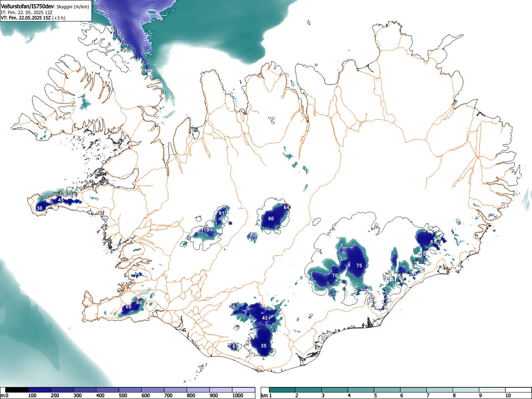Click the 'm' unit label of meter legend

click(2, 396)
